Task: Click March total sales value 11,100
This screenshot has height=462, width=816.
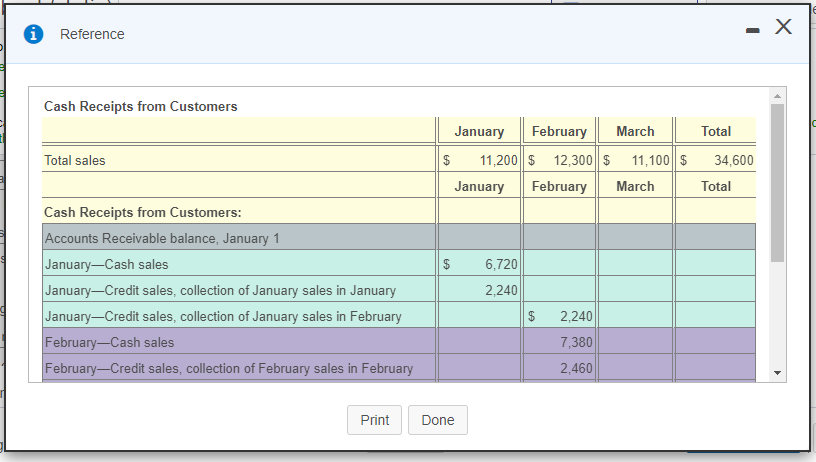Action: (x=651, y=160)
